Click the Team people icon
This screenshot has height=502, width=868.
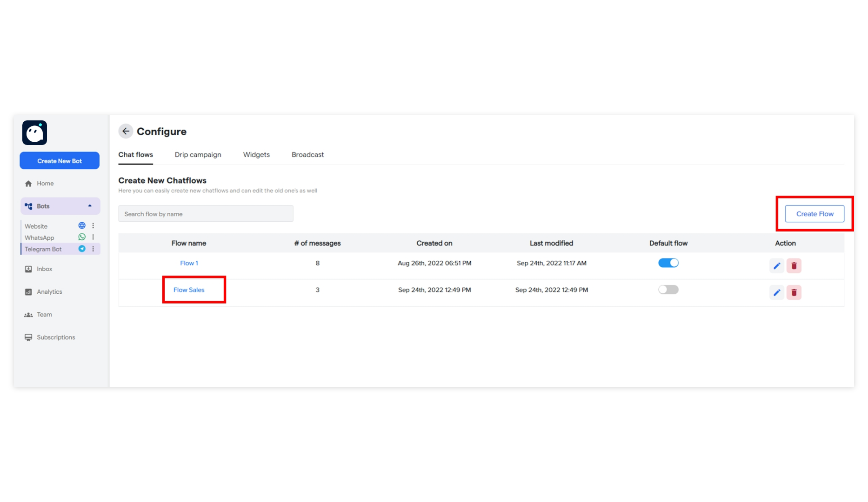(x=28, y=315)
